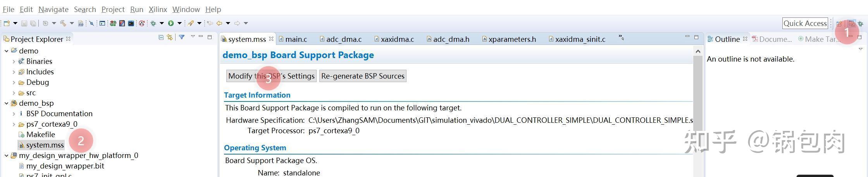Collapse the demo_bsp project tree node
This screenshot has height=177, width=868.
click(7, 103)
